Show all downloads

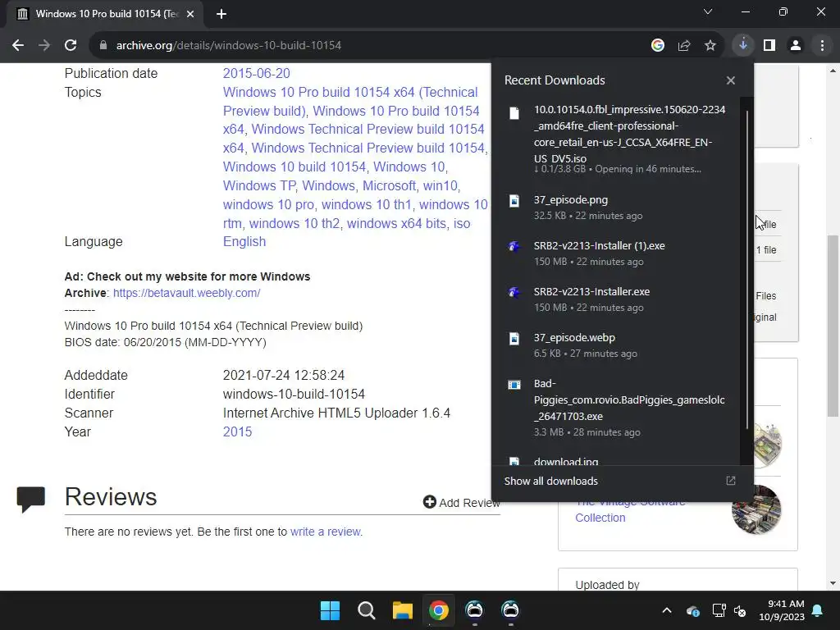[550, 481]
